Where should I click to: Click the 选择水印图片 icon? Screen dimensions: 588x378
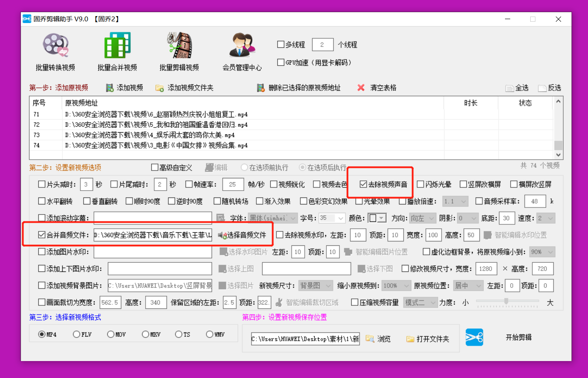tap(223, 252)
